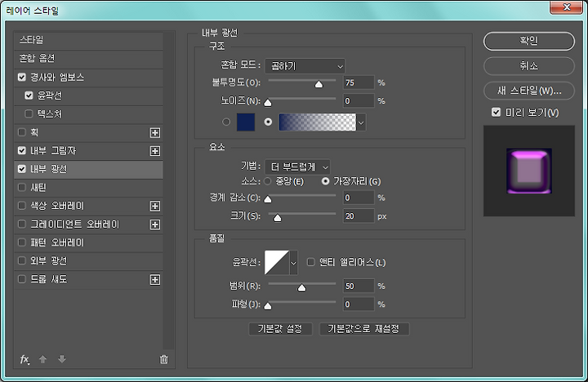Uncheck the 경사와 엠보스 checkbox
The width and height of the screenshot is (588, 382).
tap(22, 78)
